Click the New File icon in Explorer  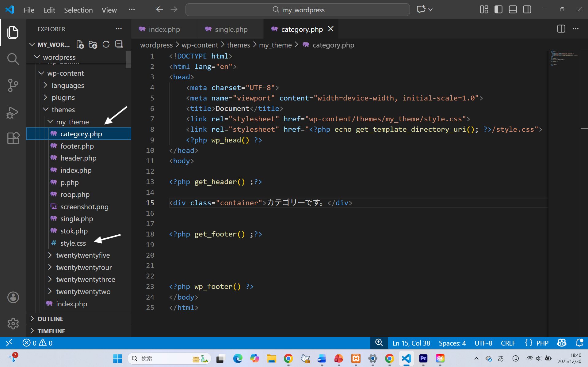click(x=80, y=45)
